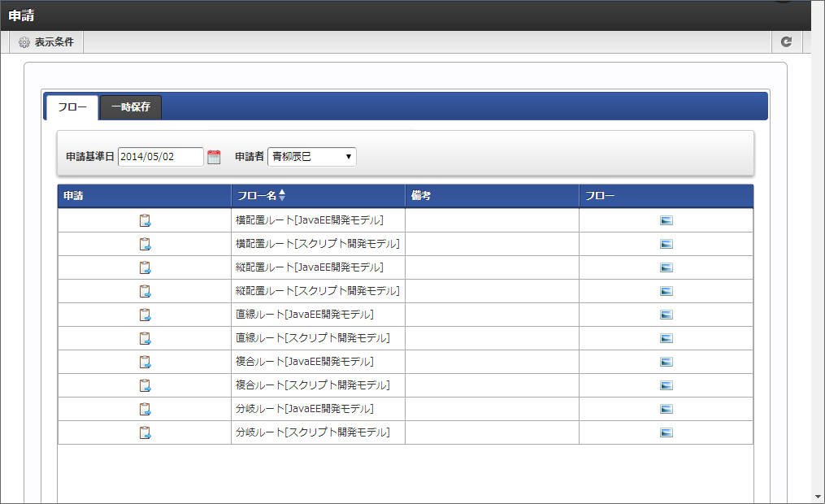Switch to the 一時保存 tab
This screenshot has width=825, height=504.
(131, 107)
